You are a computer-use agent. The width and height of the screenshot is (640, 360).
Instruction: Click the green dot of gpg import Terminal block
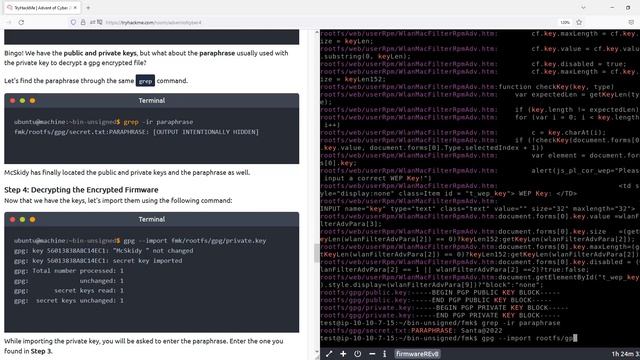[22, 220]
